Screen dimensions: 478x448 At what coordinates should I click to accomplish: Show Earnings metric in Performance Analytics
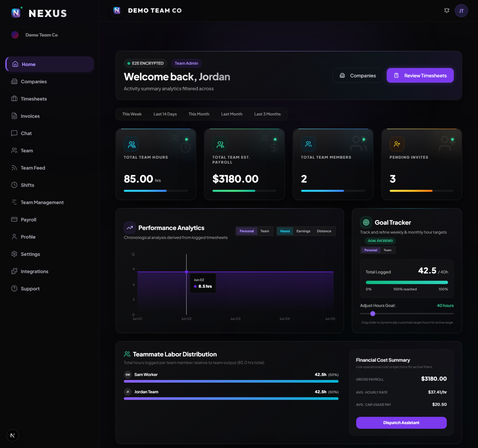coord(303,231)
